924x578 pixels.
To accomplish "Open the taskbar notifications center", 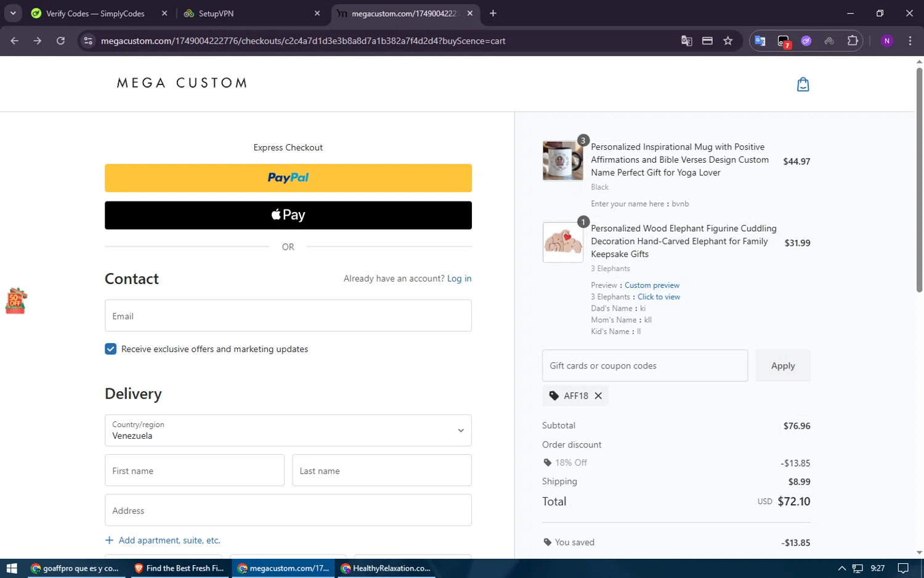I will pyautogui.click(x=903, y=568).
